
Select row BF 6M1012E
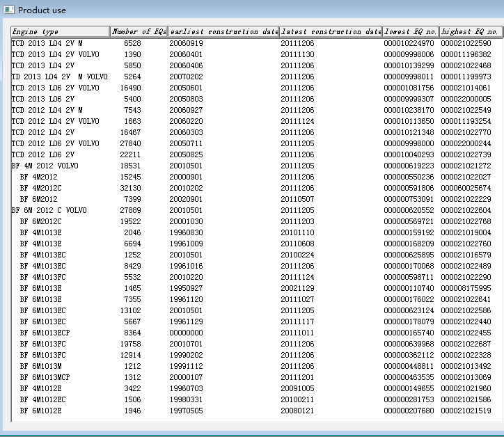[x=256, y=411]
